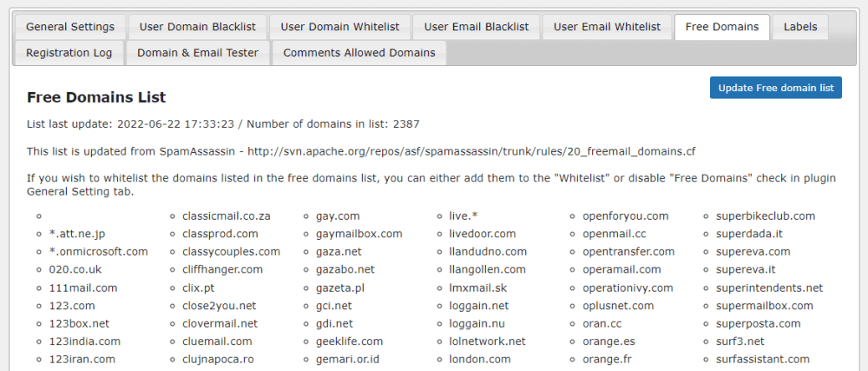Click the Free Domains tab
Image resolution: width=868 pixels, height=371 pixels.
(x=721, y=27)
